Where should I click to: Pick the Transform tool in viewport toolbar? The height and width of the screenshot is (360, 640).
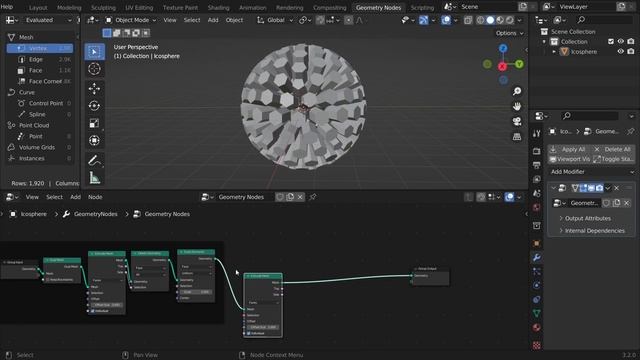tap(94, 140)
